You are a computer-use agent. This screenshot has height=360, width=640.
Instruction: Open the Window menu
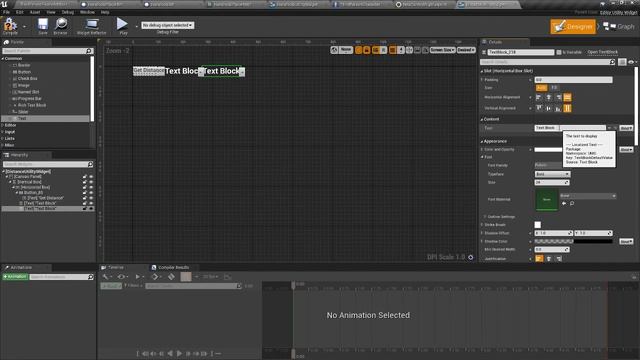pyautogui.click(x=87, y=12)
